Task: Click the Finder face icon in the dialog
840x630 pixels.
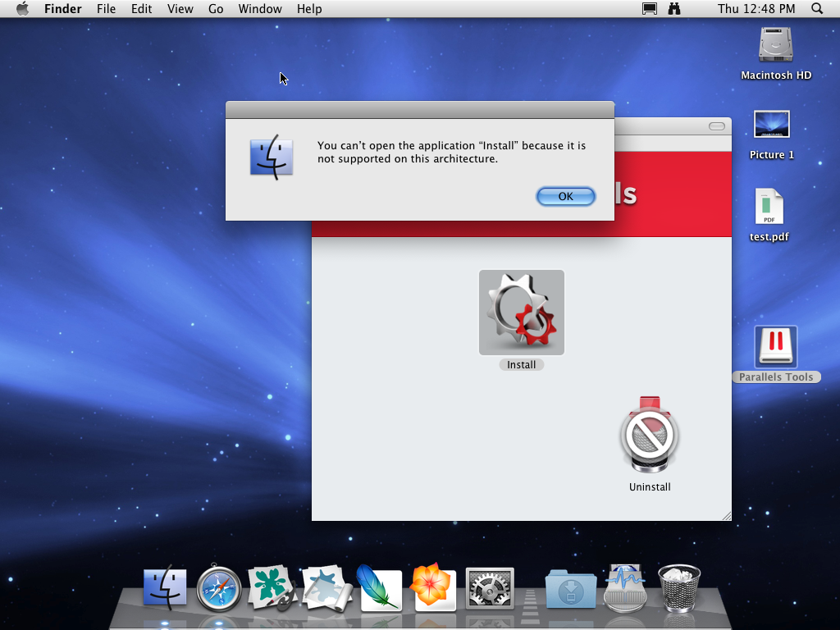Action: [x=272, y=157]
